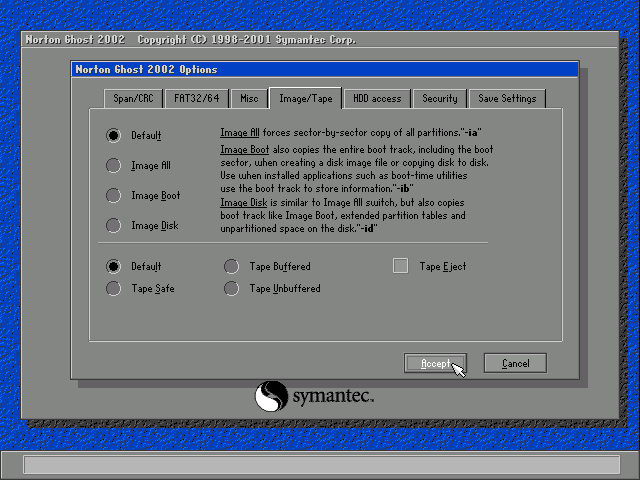The height and width of the screenshot is (480, 640).
Task: Click the Cancel button
Action: pos(515,363)
